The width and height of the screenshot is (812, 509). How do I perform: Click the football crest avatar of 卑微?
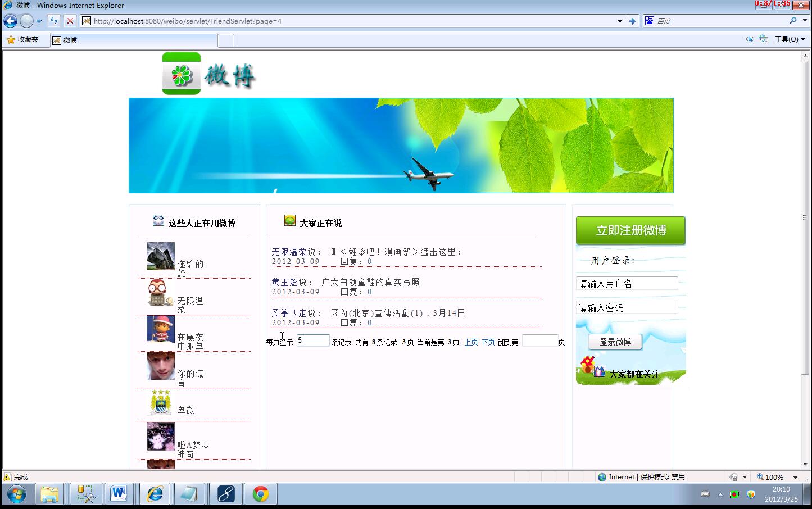[160, 402]
